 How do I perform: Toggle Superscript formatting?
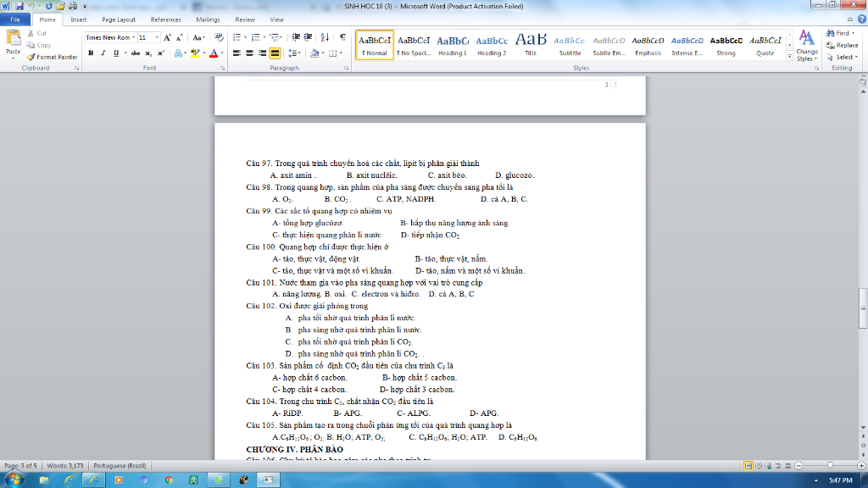pos(160,53)
